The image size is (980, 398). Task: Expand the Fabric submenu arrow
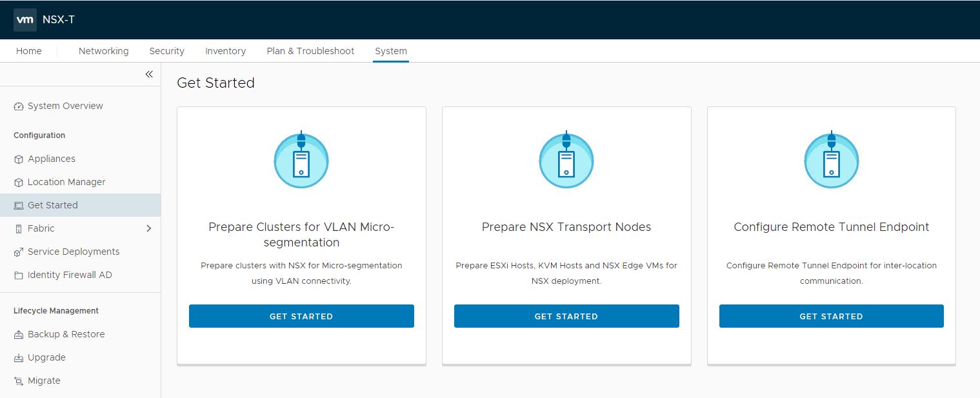coord(149,228)
